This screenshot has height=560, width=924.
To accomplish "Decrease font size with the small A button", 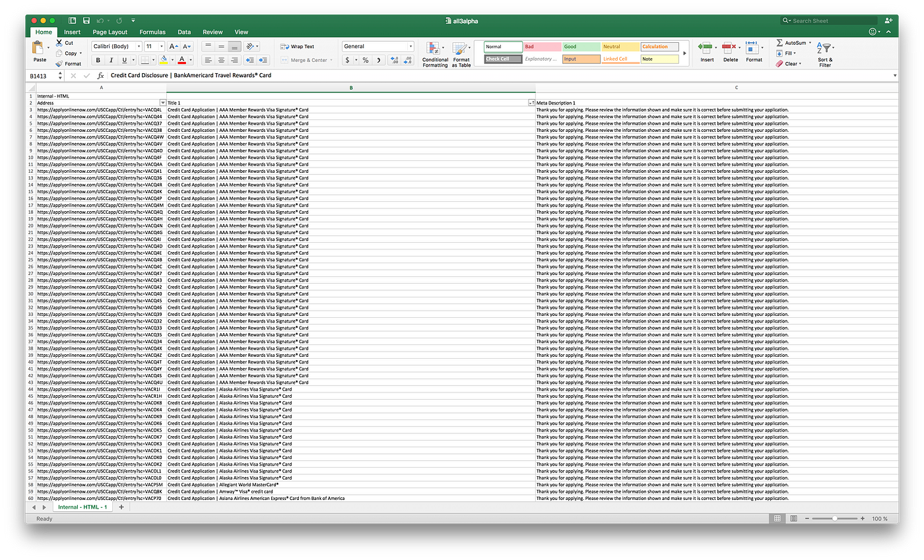I will 187,47.
